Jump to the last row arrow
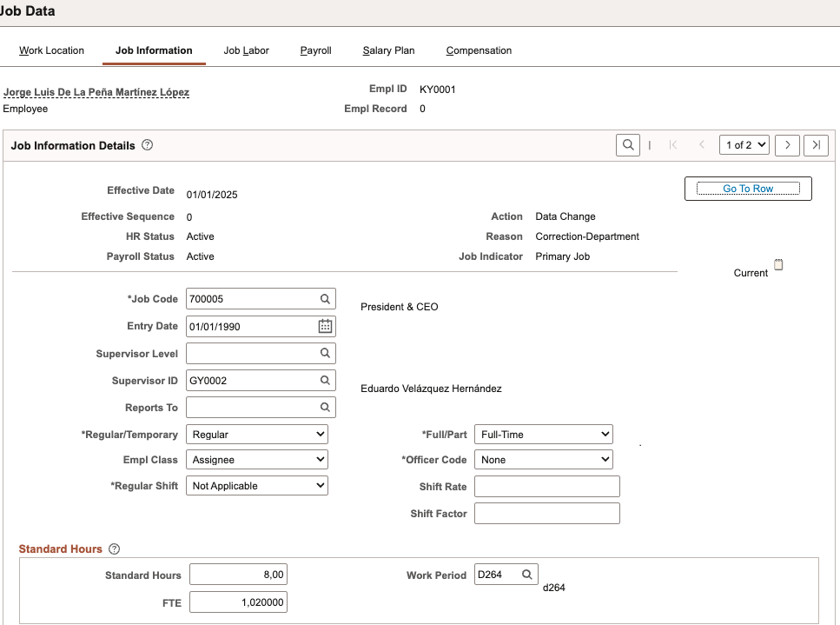This screenshot has height=625, width=840. tap(816, 145)
